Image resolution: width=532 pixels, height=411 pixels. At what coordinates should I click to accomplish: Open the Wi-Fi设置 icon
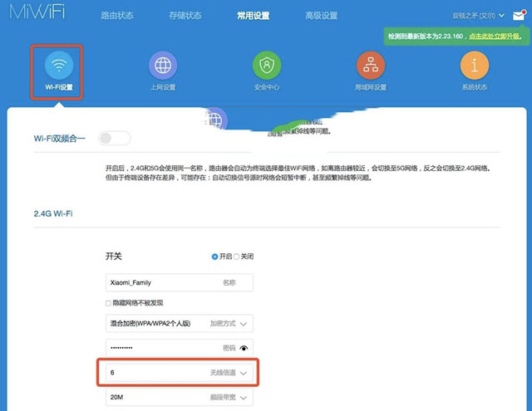pyautogui.click(x=59, y=66)
